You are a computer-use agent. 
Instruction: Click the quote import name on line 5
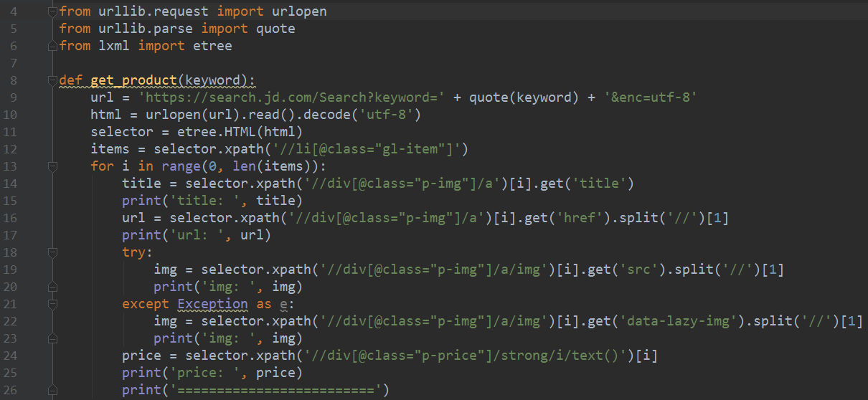tap(277, 29)
